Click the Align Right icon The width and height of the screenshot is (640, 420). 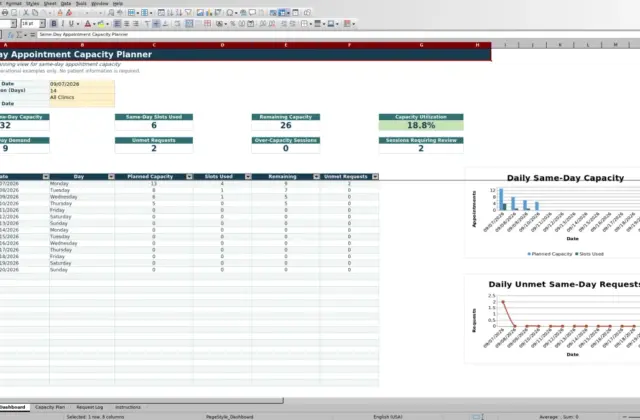pyautogui.click(x=136, y=24)
